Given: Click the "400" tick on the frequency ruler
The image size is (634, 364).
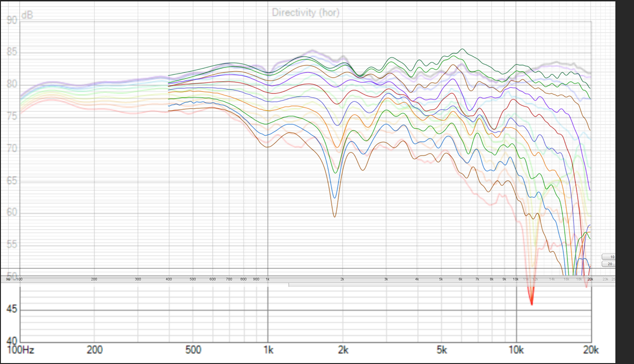Looking at the screenshot, I should [169, 279].
